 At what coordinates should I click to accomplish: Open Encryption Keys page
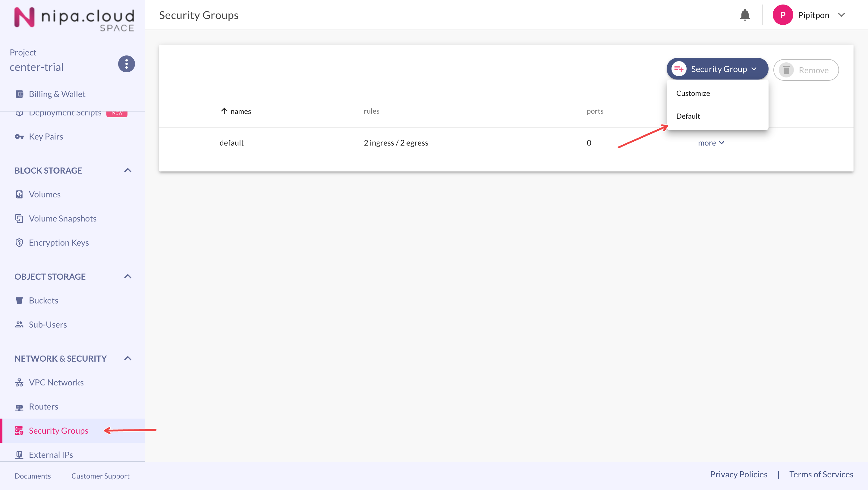click(x=59, y=243)
